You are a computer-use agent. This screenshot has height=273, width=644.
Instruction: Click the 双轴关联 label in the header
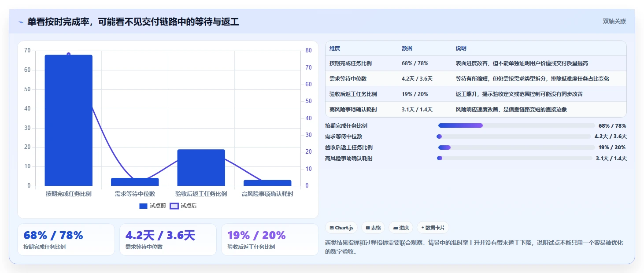(x=614, y=21)
